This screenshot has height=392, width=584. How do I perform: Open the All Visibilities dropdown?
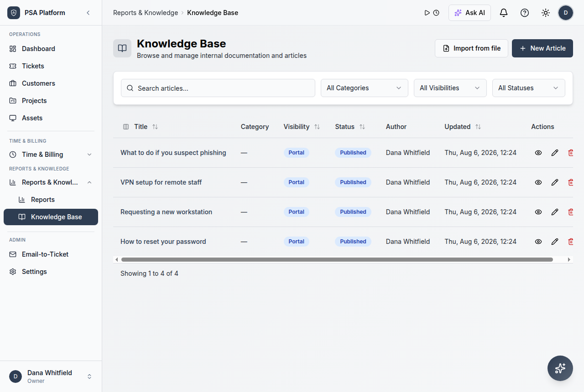pos(450,88)
